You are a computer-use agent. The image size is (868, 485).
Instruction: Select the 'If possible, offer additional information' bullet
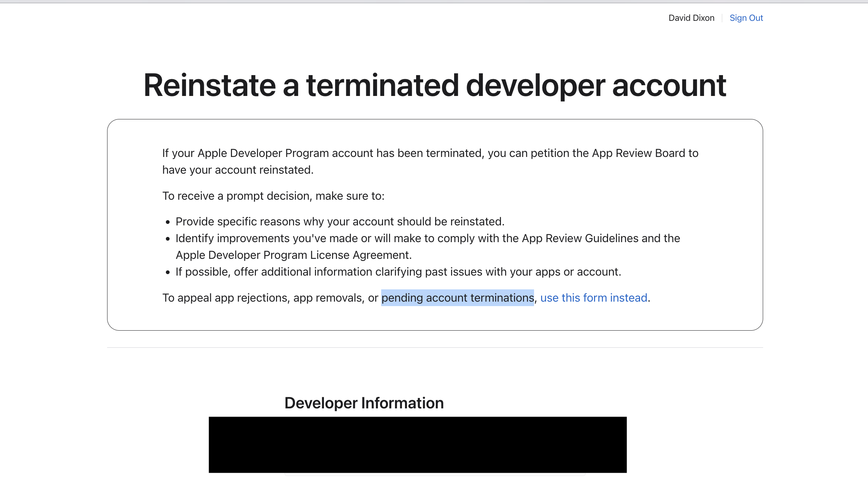(x=398, y=272)
